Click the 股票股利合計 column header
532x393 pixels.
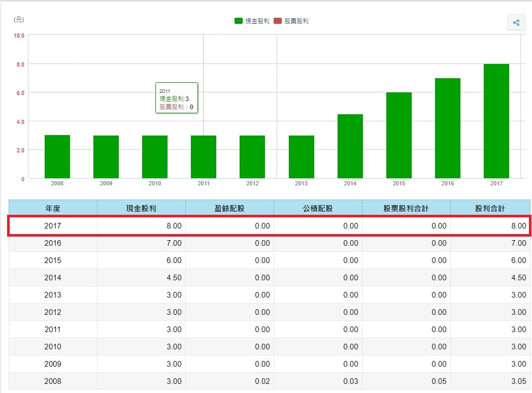click(x=406, y=208)
